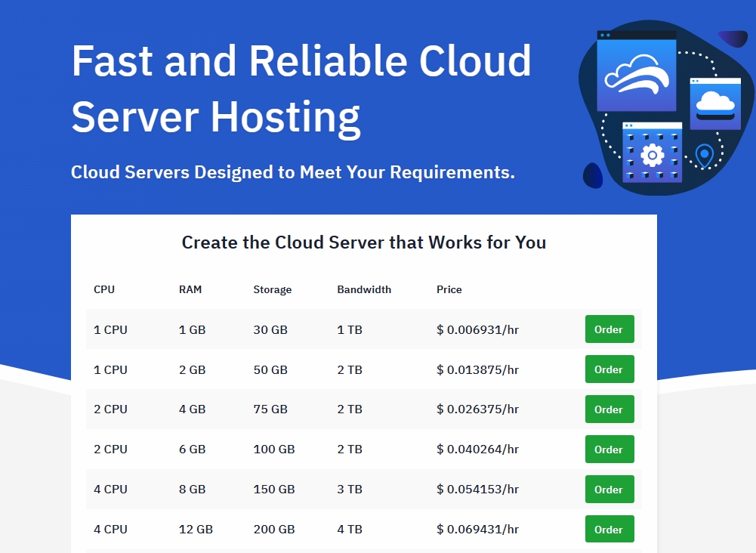Order the 1 CPU 2 GB server
Screen dimensions: 756x553
tap(609, 369)
